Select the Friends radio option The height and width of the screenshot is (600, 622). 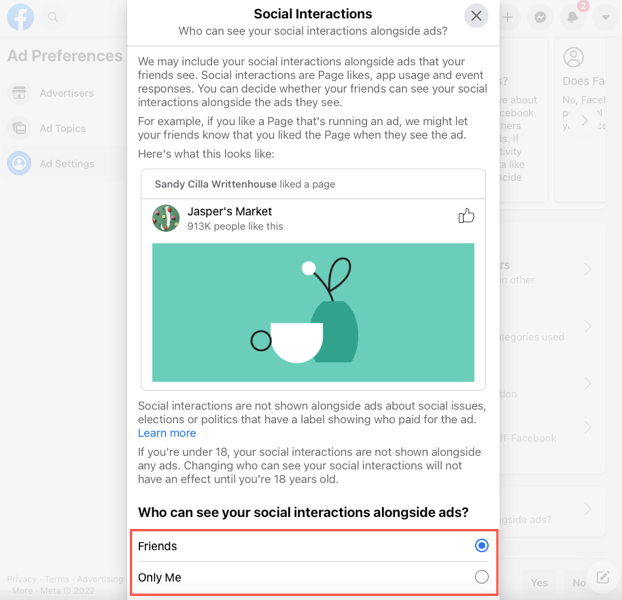coord(482,546)
